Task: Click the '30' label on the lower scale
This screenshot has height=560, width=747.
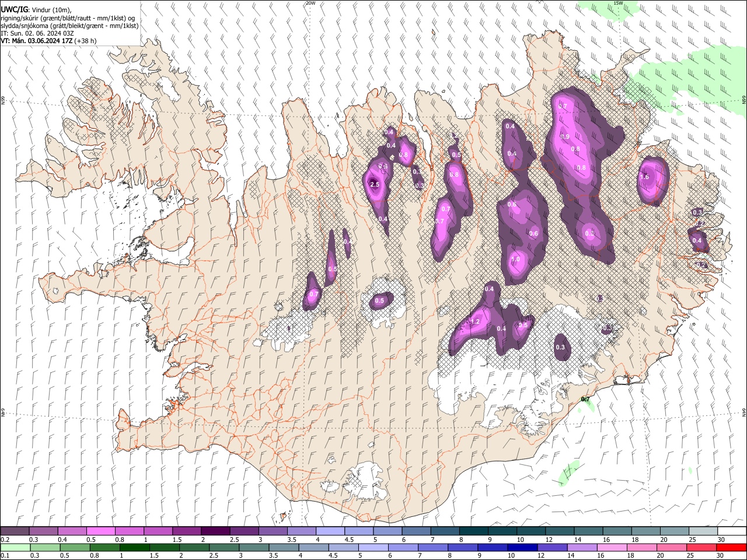Action: click(x=719, y=555)
